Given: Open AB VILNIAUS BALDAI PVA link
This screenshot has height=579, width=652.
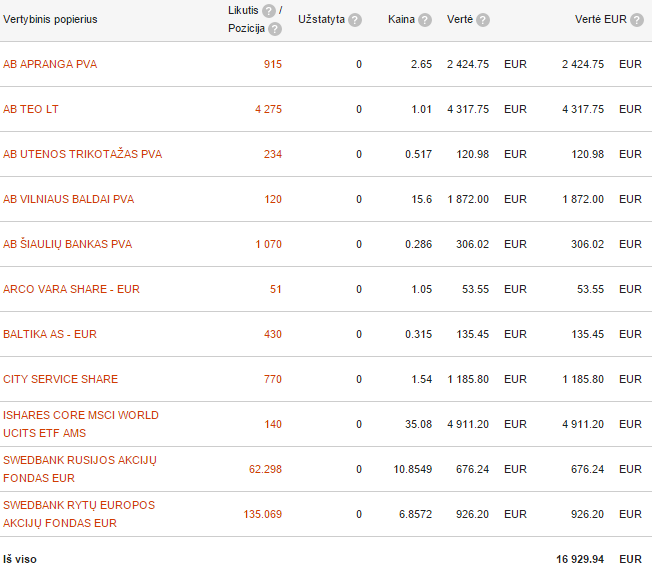Looking at the screenshot, I should point(69,199).
